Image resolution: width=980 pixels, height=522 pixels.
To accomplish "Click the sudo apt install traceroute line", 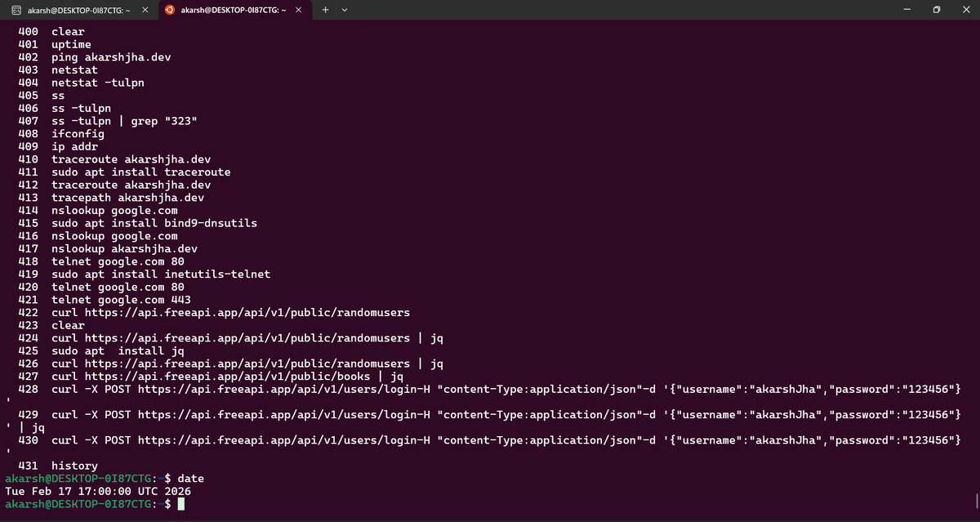I will (x=124, y=172).
